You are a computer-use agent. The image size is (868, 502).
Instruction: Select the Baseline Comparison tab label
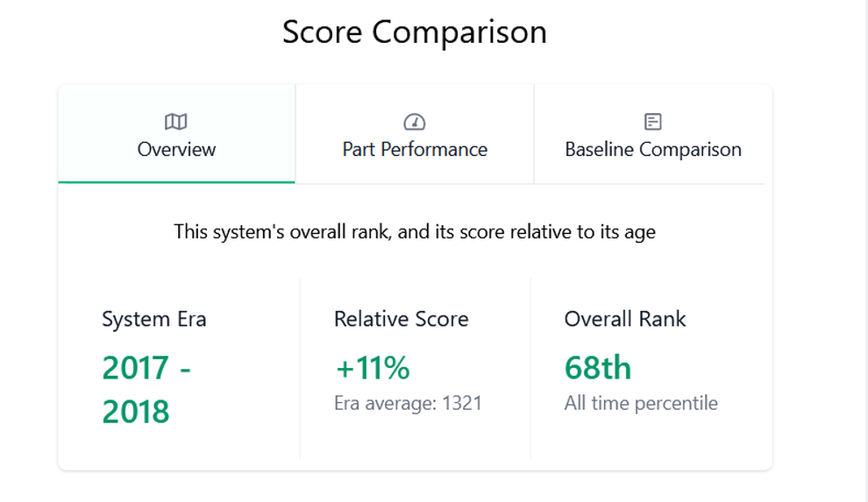[653, 149]
